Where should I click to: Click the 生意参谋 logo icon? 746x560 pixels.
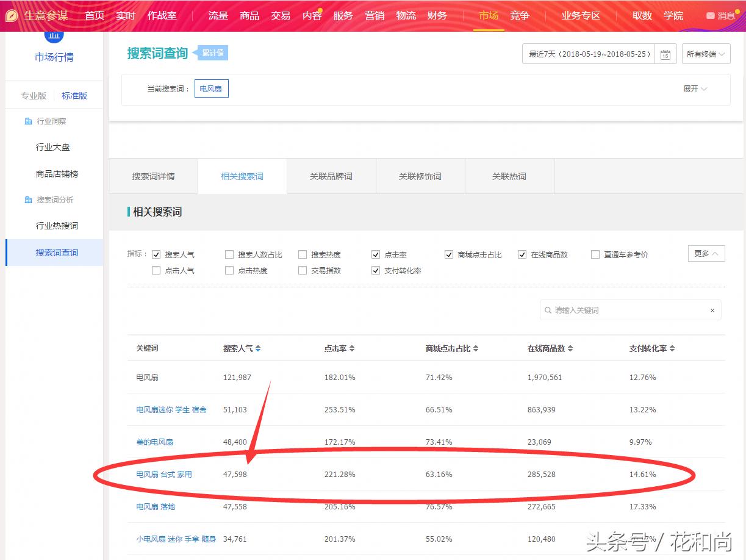11,15
